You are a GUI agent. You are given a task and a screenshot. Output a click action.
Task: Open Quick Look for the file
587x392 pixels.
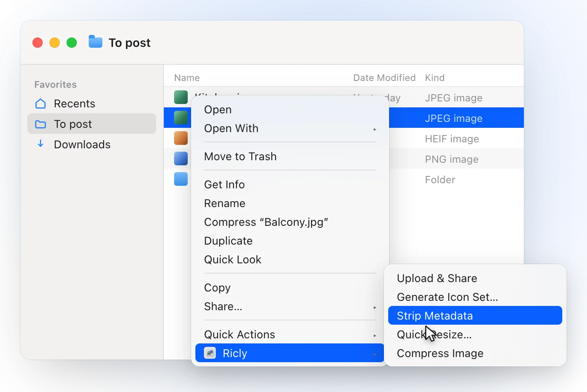pos(290,259)
